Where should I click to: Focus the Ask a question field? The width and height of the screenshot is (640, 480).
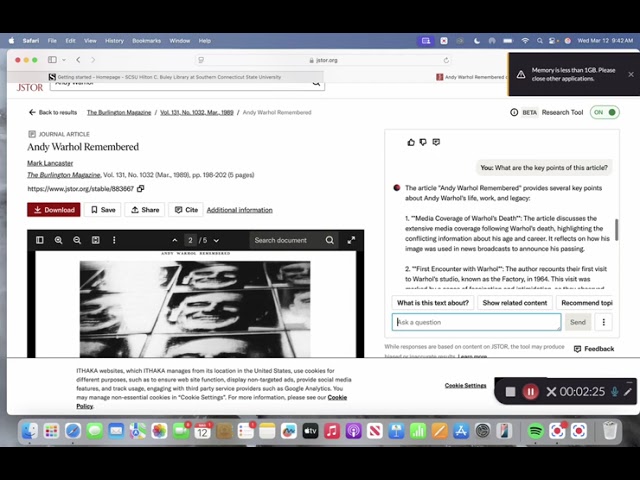(476, 322)
